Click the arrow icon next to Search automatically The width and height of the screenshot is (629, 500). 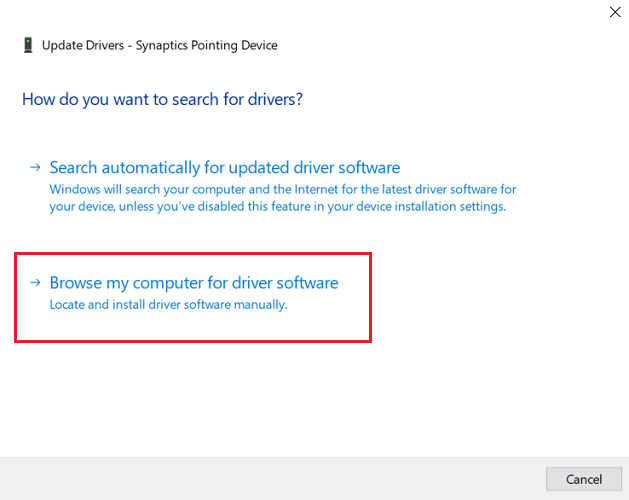tap(35, 167)
